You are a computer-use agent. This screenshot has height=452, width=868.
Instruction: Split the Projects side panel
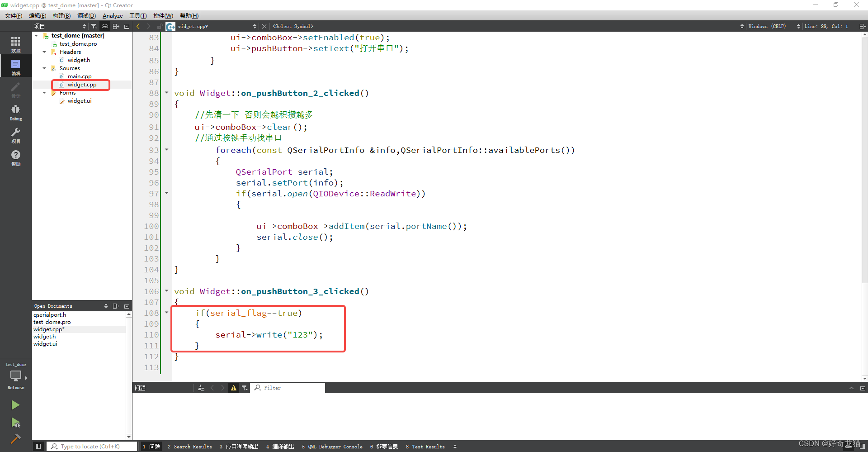pyautogui.click(x=116, y=26)
